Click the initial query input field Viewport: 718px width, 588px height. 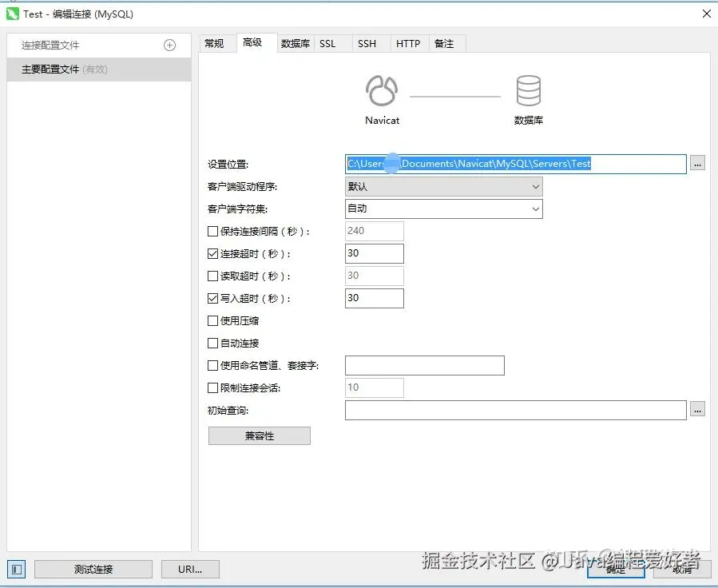pyautogui.click(x=516, y=410)
